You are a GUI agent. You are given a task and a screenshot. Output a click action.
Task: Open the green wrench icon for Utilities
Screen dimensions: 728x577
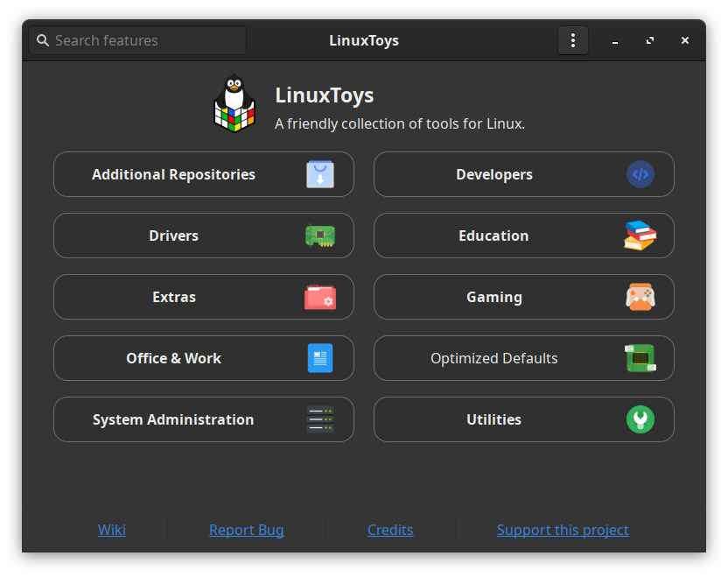click(x=640, y=419)
